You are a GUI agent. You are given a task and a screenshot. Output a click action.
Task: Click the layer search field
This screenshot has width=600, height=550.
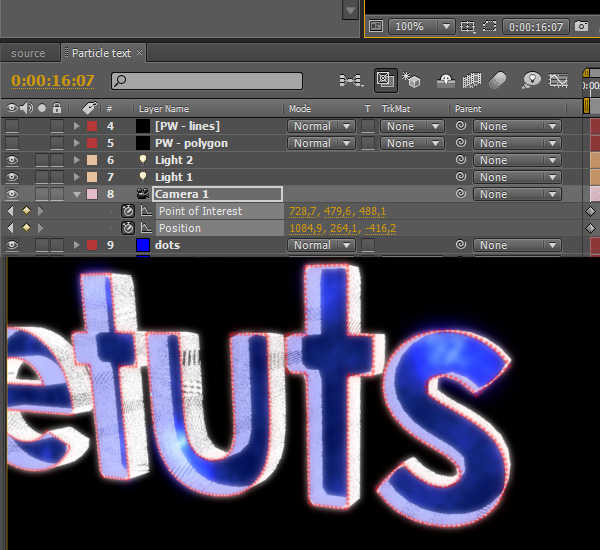tap(207, 81)
